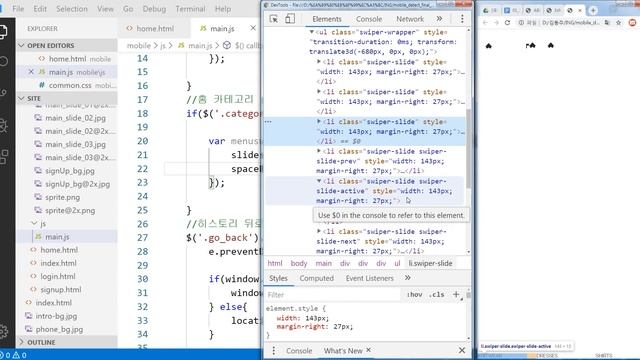Open the Debug icon in activity bar
This screenshot has height=360, width=640.
pos(4,125)
